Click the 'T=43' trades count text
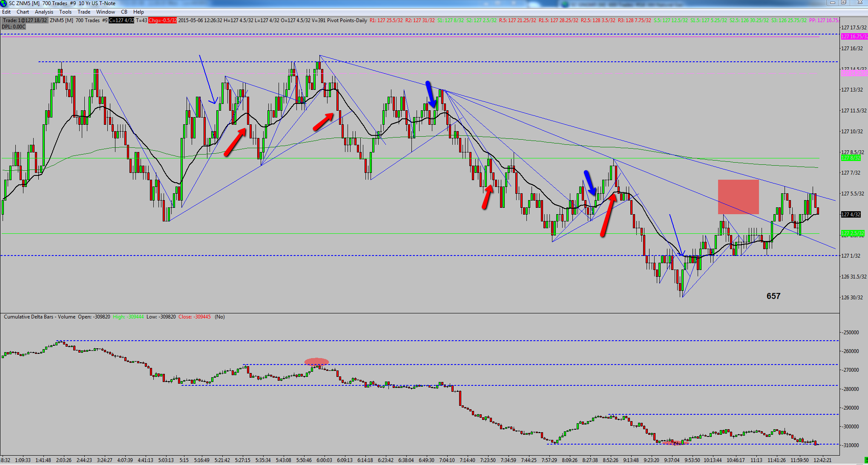 tap(142, 20)
